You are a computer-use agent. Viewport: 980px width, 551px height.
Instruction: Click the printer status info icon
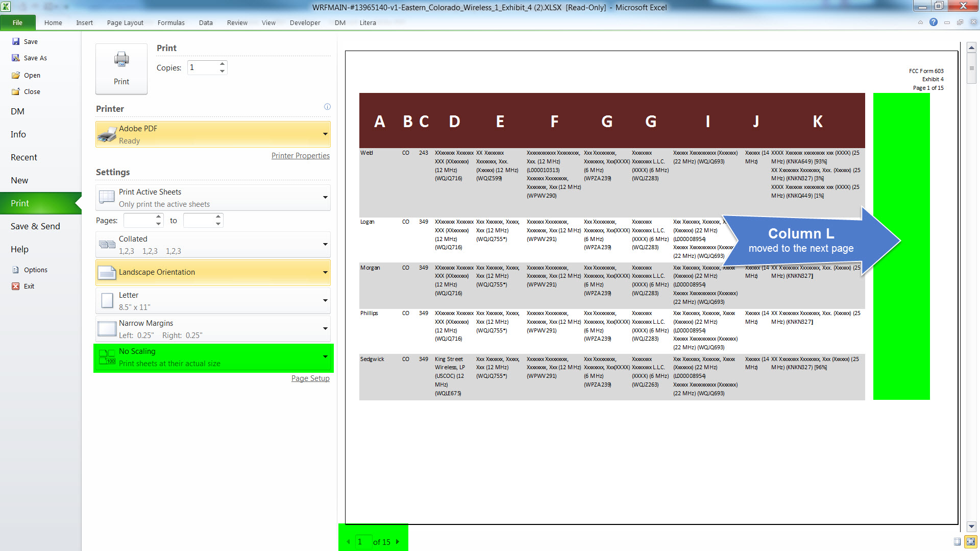327,107
